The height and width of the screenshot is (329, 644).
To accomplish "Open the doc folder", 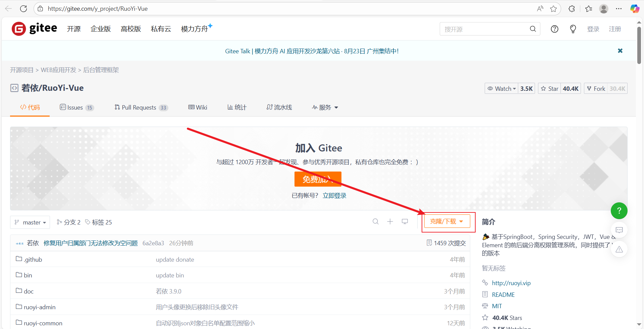I will pyautogui.click(x=29, y=291).
